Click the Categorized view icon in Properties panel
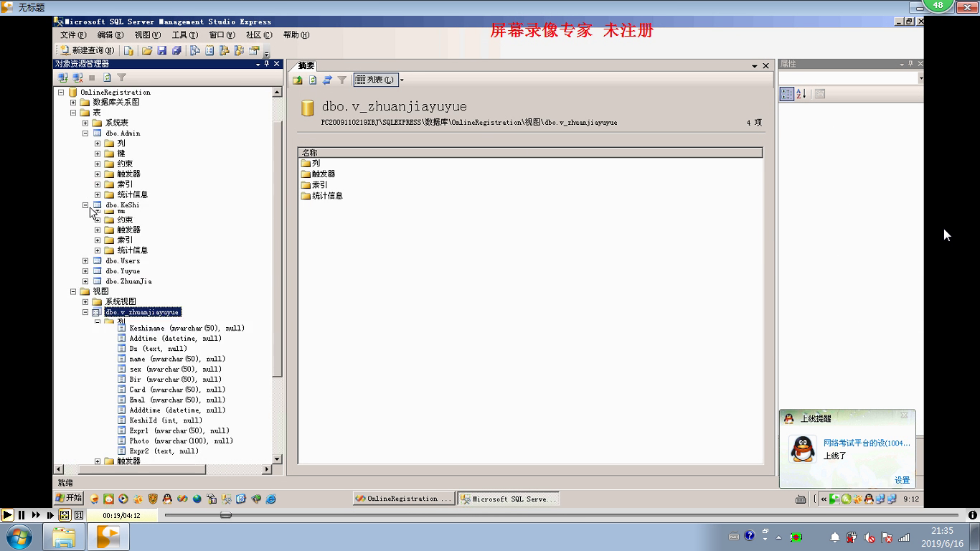This screenshot has height=551, width=980. click(787, 94)
